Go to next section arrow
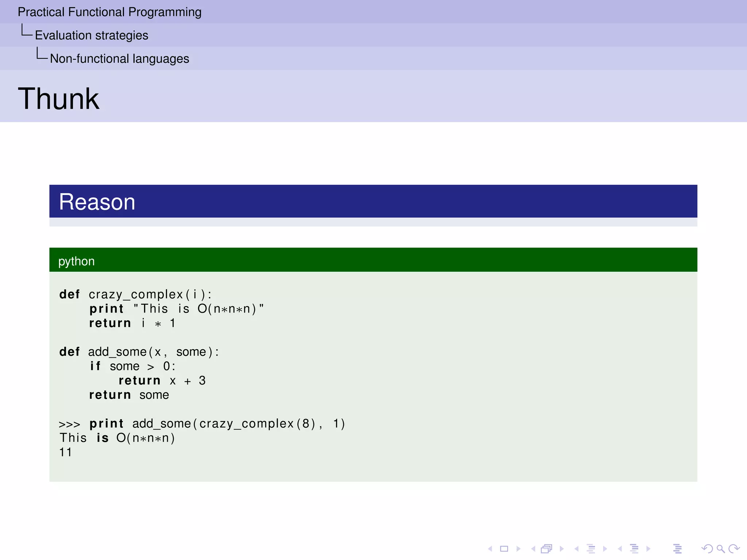747x560 pixels. 648,549
